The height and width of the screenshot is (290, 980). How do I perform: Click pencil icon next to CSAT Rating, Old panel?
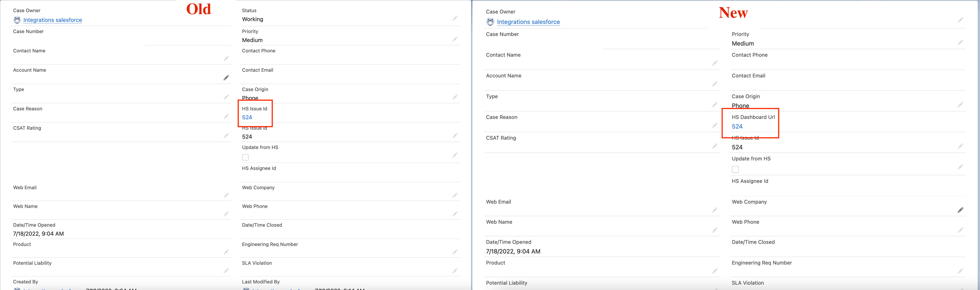226,135
